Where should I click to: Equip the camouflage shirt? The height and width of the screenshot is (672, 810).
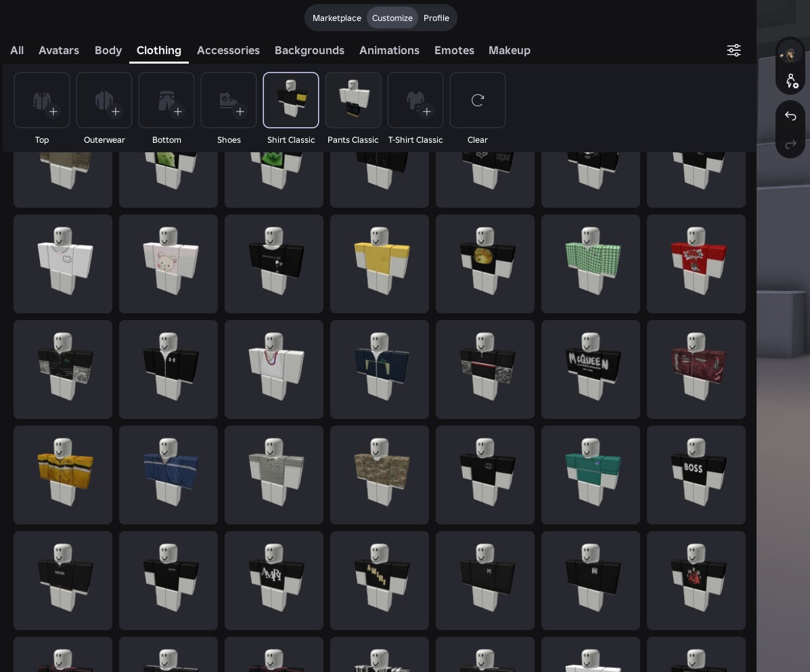click(x=379, y=474)
